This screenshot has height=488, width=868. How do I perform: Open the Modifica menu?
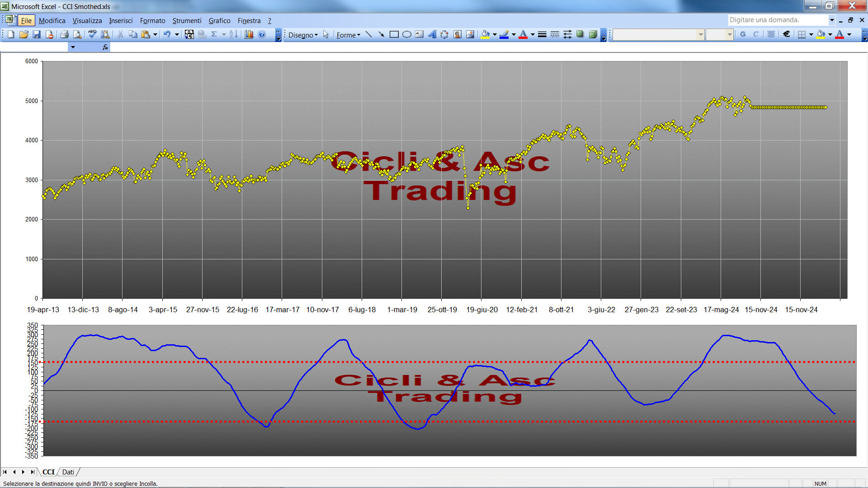52,20
